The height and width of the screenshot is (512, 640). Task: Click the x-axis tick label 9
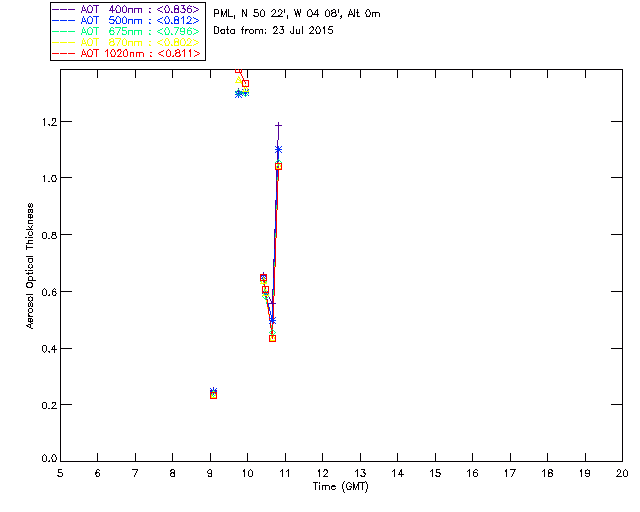pyautogui.click(x=210, y=473)
